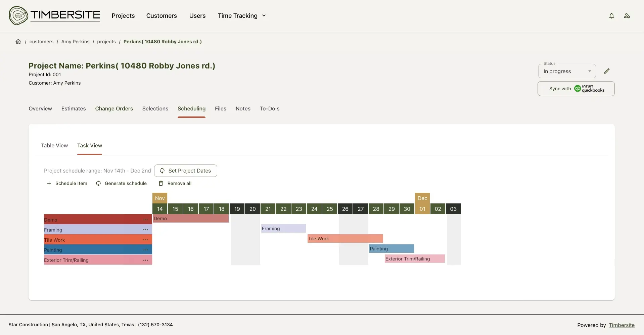644x335 pixels.
Task: Open Exterior Trim/Railing row options menu
Action: pos(145,260)
